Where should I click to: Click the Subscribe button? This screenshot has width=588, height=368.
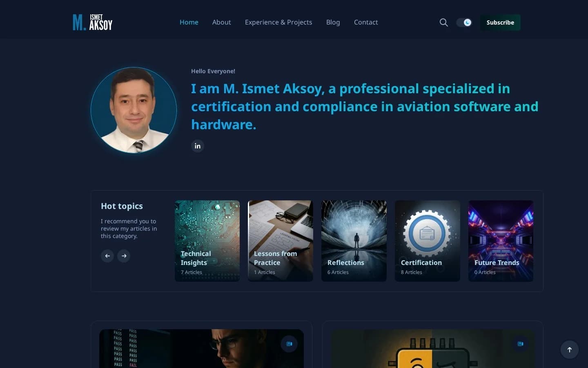(500, 22)
